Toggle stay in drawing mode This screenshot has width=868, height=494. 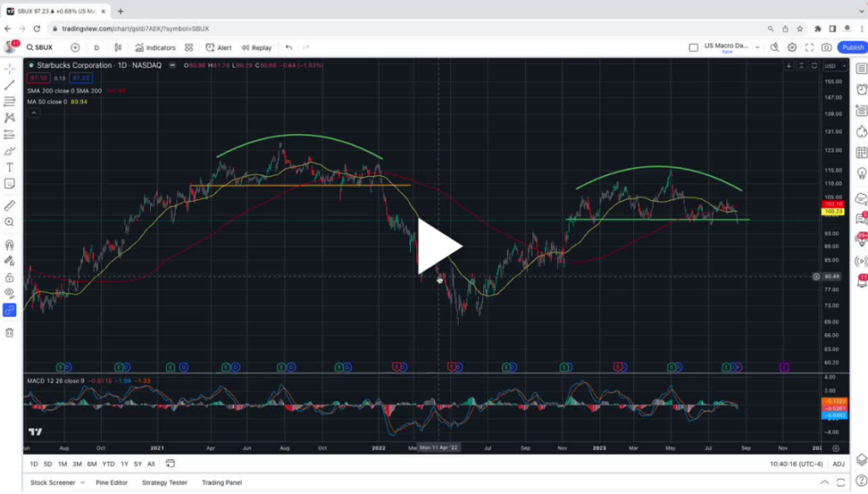(9, 261)
